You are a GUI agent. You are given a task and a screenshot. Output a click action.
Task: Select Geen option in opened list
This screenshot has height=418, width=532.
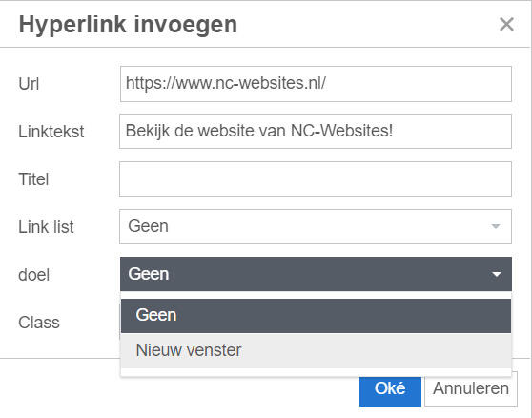(316, 316)
